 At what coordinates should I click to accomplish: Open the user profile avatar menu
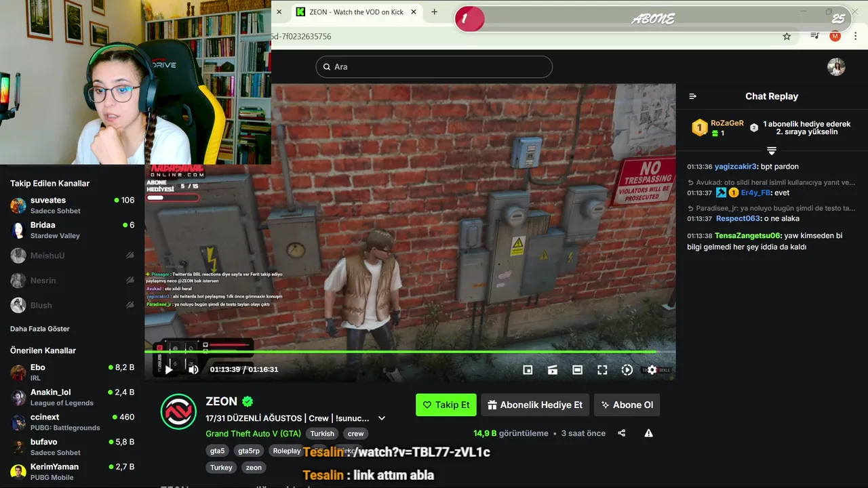(x=836, y=66)
